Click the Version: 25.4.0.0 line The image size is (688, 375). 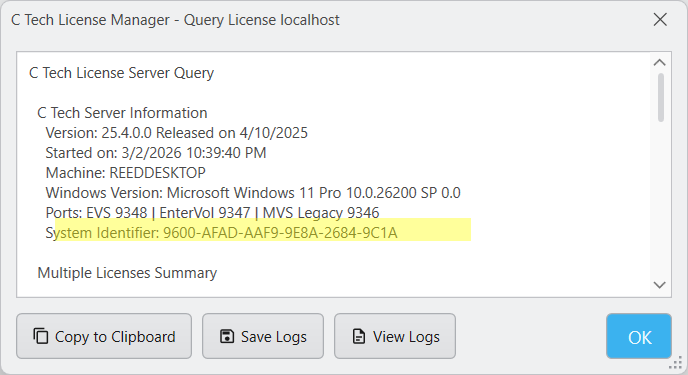pyautogui.click(x=176, y=132)
